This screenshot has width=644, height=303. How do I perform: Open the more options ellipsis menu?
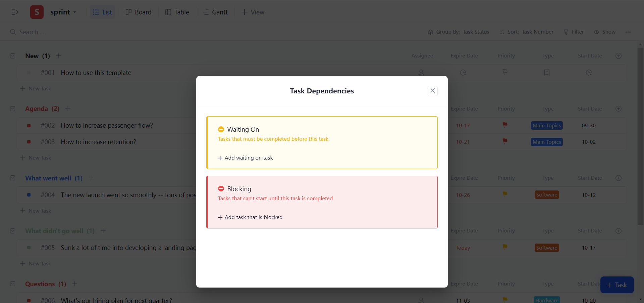tap(628, 32)
